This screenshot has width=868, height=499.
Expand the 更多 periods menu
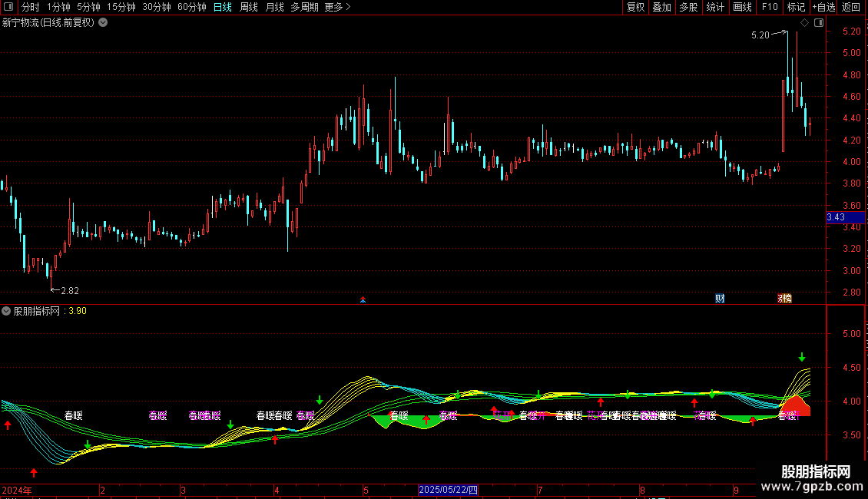pyautogui.click(x=337, y=7)
